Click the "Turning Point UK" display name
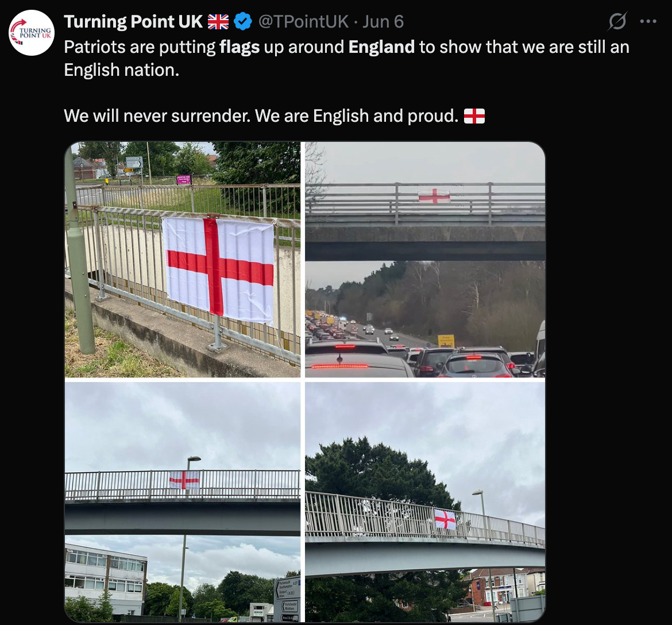 133,21
